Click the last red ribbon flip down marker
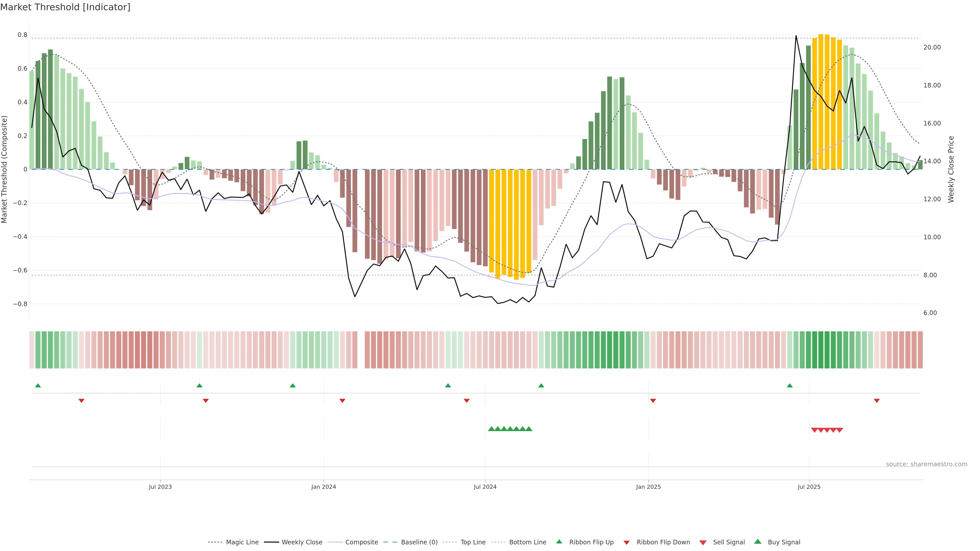The width and height of the screenshot is (980, 551). [x=877, y=400]
